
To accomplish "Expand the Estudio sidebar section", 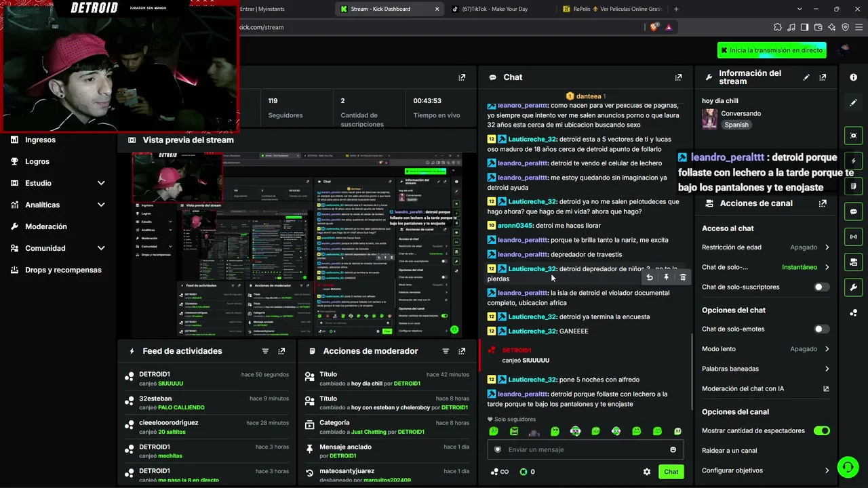I will [x=101, y=183].
